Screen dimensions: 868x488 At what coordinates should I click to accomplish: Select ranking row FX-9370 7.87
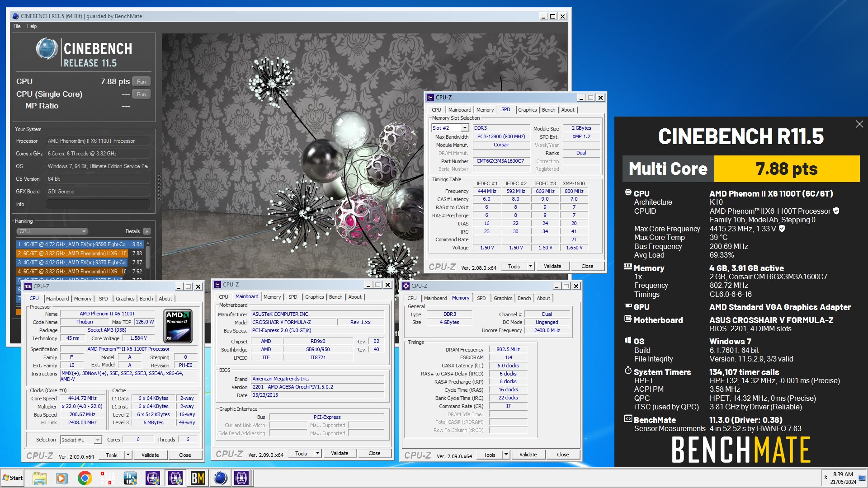point(80,263)
